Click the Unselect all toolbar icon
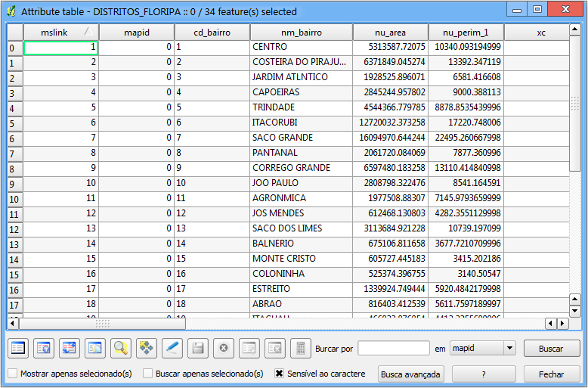Image resolution: width=588 pixels, height=388 pixels. pyautogui.click(x=17, y=348)
